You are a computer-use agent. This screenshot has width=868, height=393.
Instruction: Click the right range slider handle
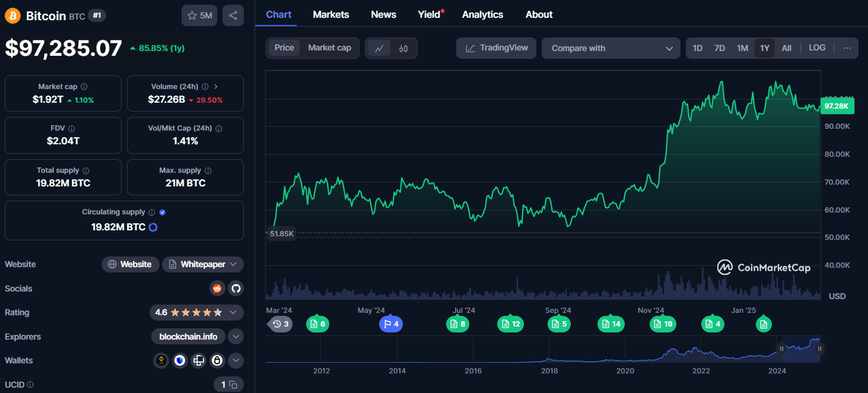[x=819, y=349]
